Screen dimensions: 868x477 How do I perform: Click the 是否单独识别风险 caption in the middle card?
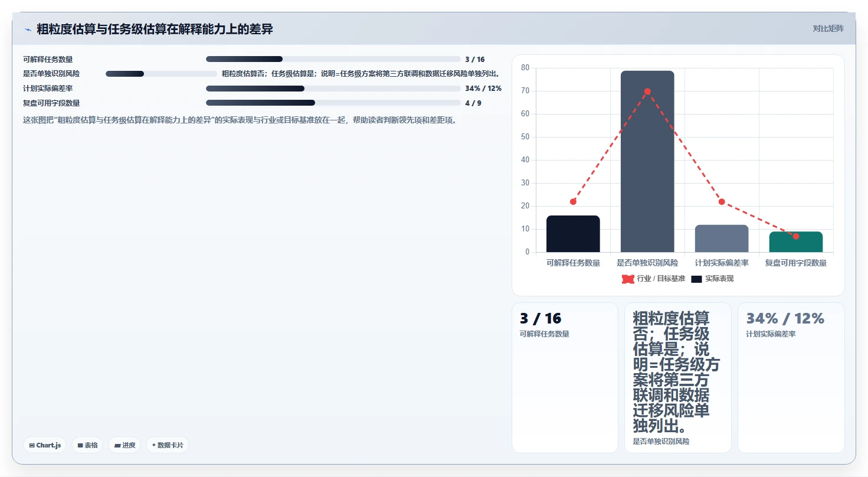[661, 442]
